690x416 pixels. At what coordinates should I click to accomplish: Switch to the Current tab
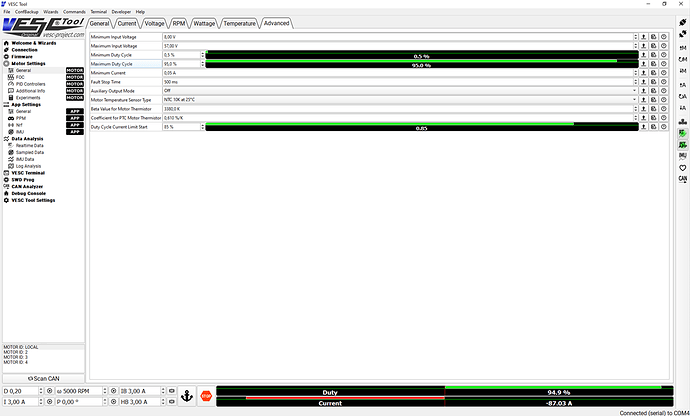127,23
